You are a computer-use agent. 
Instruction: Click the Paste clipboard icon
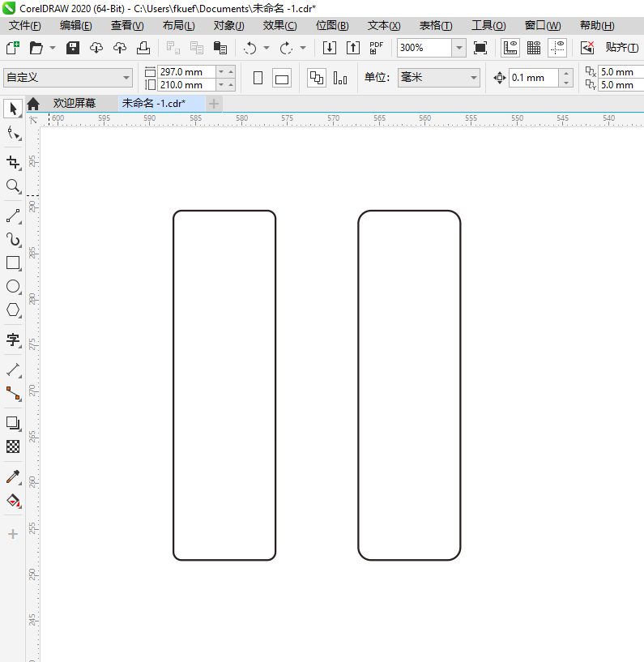click(220, 48)
